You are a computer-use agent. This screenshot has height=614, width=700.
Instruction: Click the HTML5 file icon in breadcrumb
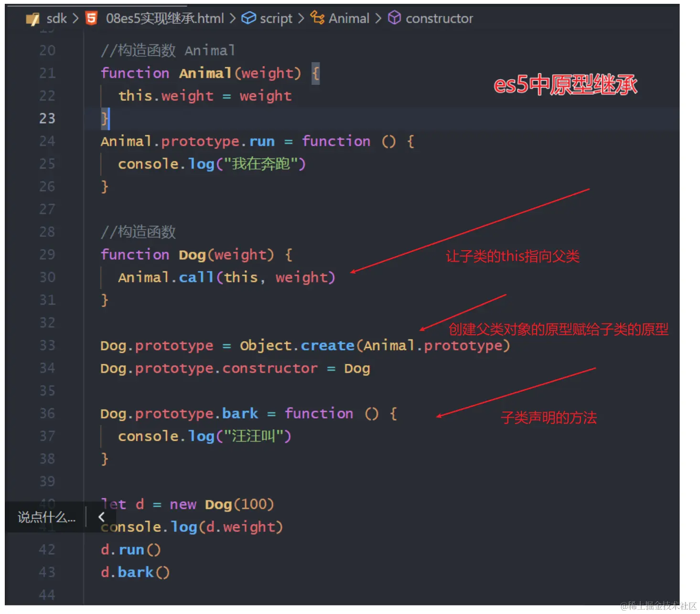[x=91, y=19]
